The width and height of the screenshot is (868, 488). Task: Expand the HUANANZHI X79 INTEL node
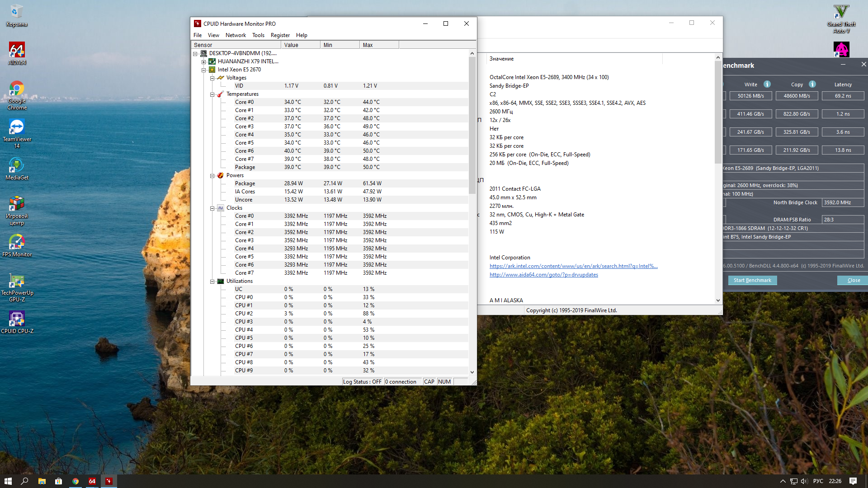(204, 62)
